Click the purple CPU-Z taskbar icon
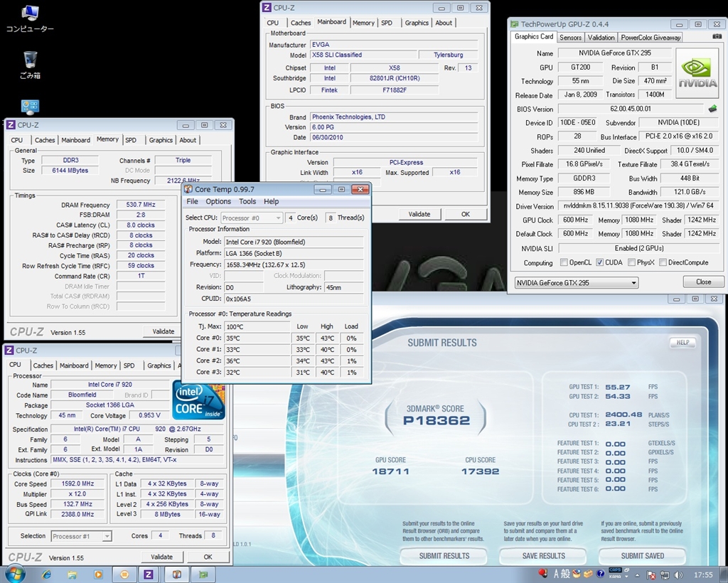 149,574
